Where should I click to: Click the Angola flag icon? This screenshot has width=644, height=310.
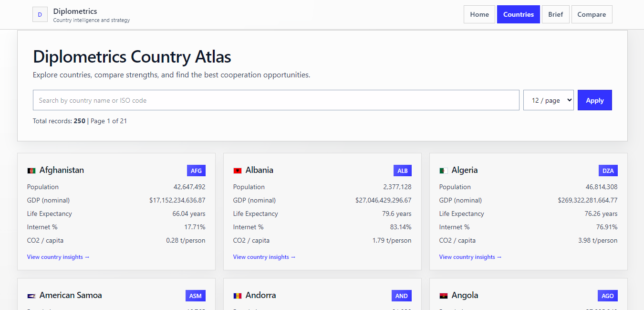(443, 296)
